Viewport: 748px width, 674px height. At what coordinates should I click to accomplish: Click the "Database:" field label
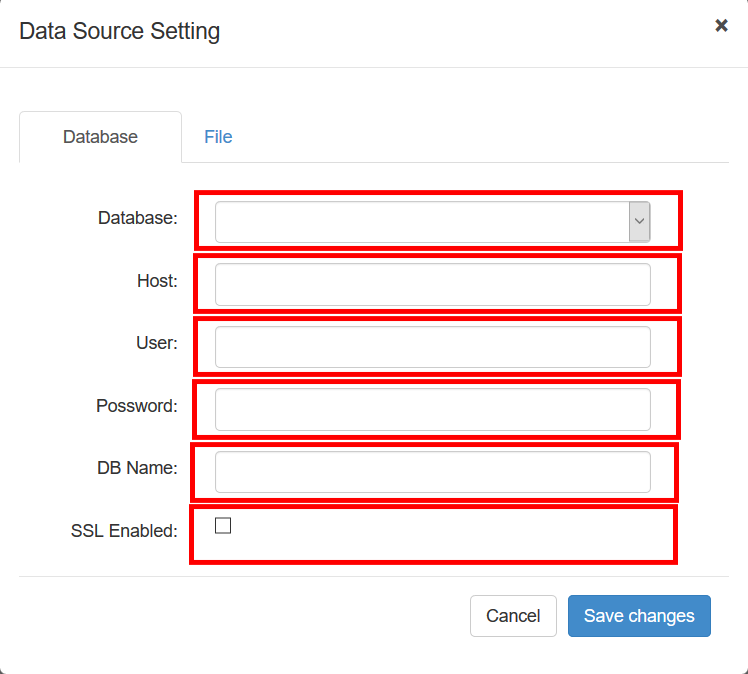tap(137, 217)
